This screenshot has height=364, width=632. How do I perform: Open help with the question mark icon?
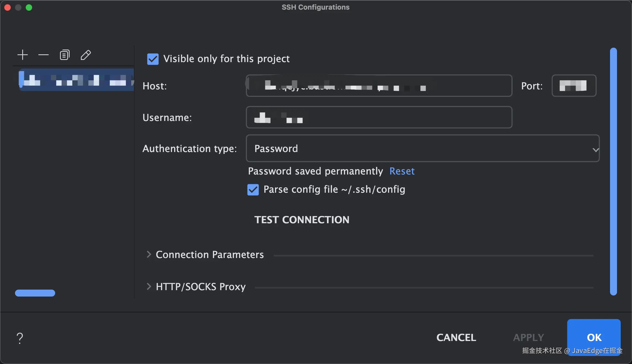tap(20, 338)
